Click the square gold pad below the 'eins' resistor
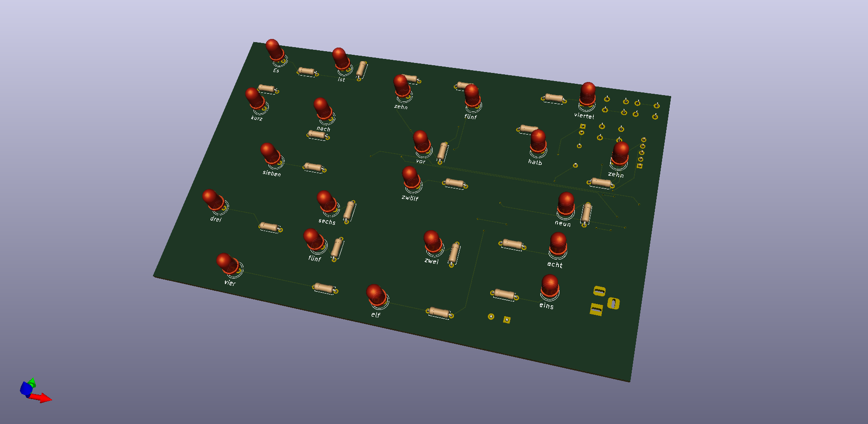This screenshot has height=424, width=868. pyautogui.click(x=507, y=320)
